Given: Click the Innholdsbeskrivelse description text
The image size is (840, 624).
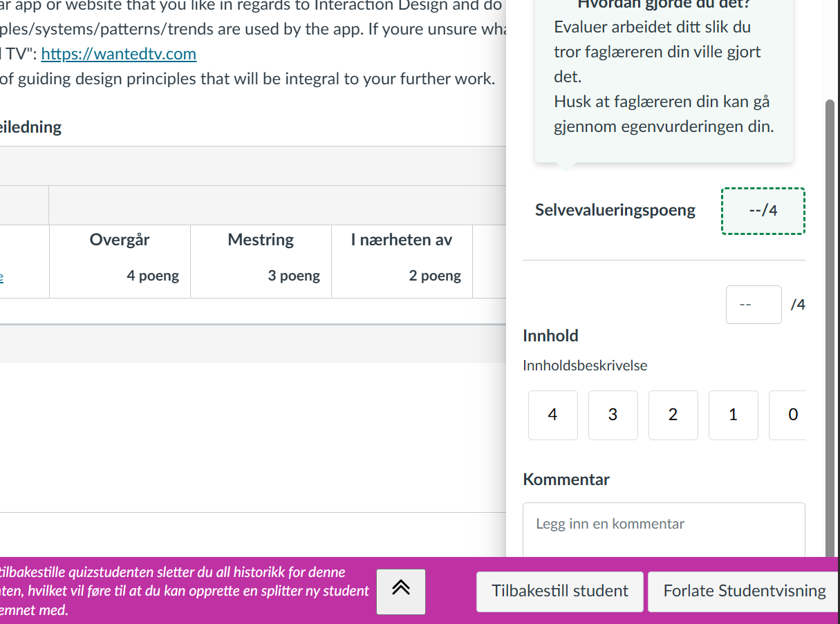Looking at the screenshot, I should coord(585,366).
